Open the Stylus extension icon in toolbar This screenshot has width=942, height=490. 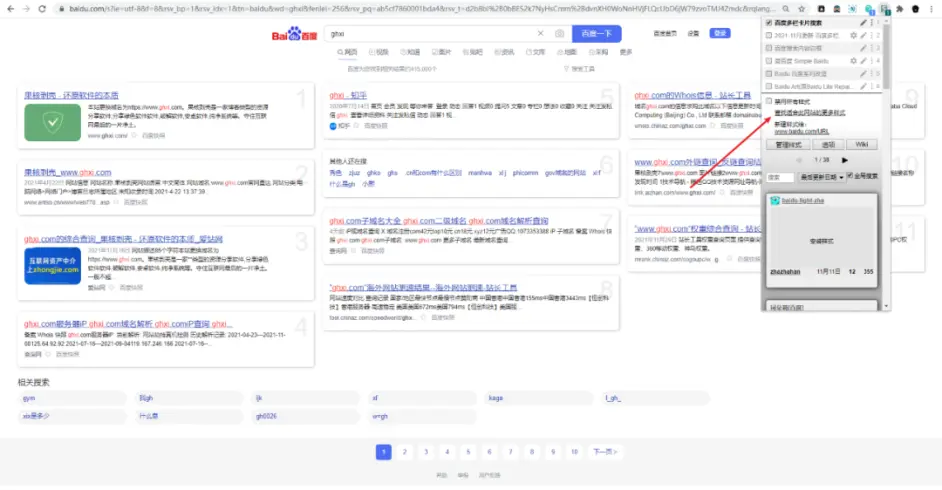click(x=884, y=9)
